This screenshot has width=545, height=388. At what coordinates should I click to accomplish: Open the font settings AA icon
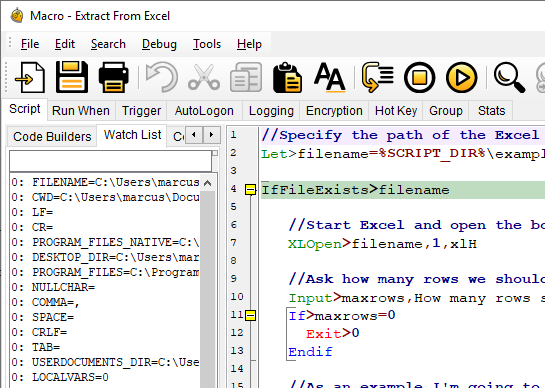(330, 77)
